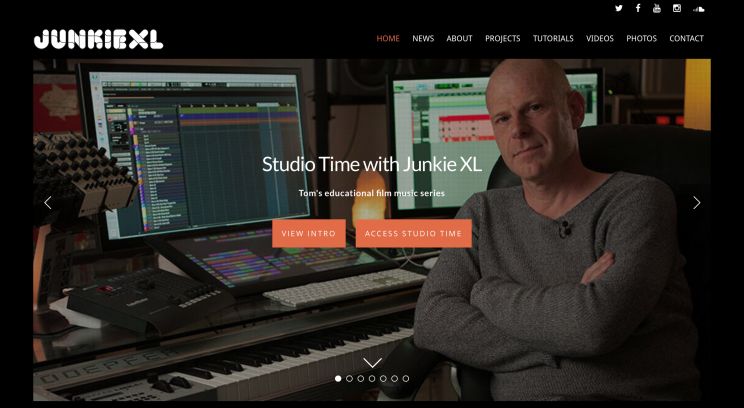Click the Studio Time with Junkie XL heading
The height and width of the screenshot is (408, 744).
click(x=372, y=164)
